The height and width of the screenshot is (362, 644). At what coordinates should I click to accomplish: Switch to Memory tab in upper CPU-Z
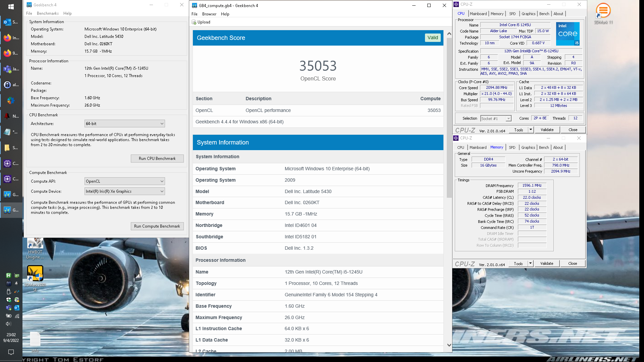point(497,14)
